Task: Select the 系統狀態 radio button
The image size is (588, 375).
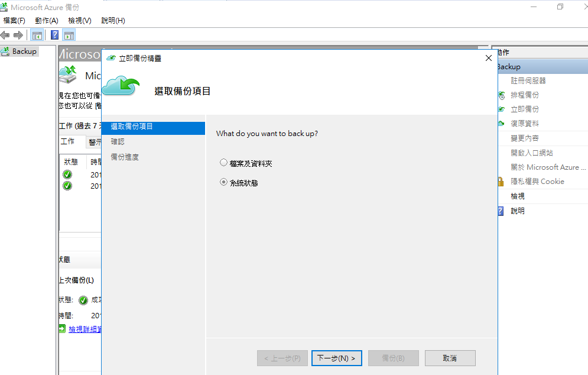Action: click(x=223, y=182)
